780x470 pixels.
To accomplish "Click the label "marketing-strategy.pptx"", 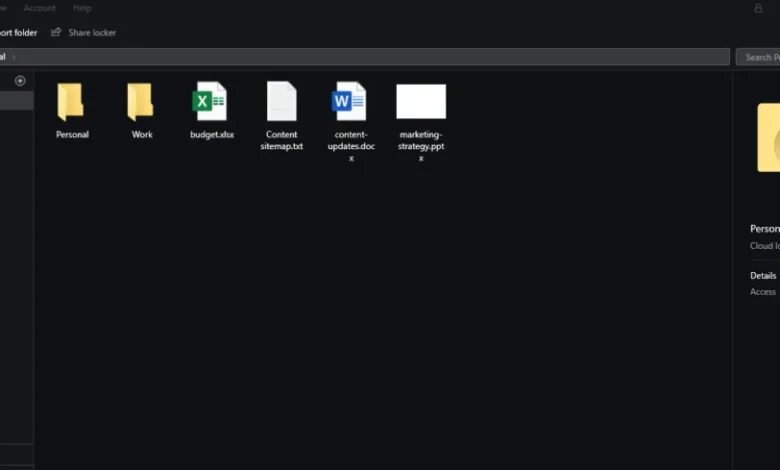I will tap(421, 146).
